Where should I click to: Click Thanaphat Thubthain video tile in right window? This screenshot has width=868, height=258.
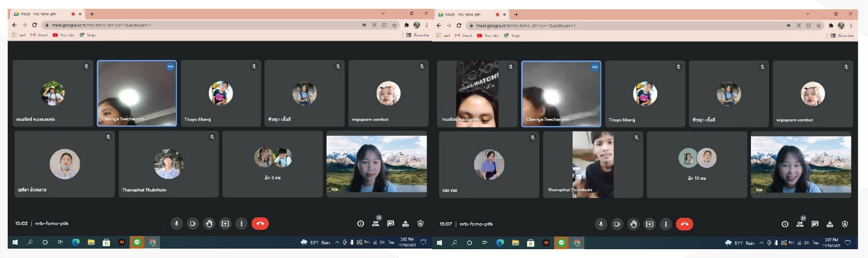pyautogui.click(x=593, y=164)
